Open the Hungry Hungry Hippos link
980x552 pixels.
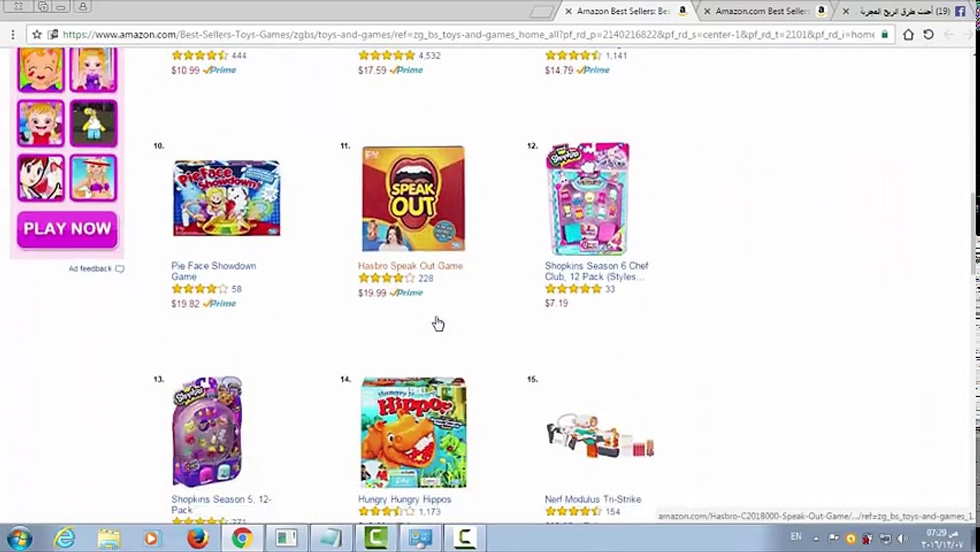(x=404, y=499)
